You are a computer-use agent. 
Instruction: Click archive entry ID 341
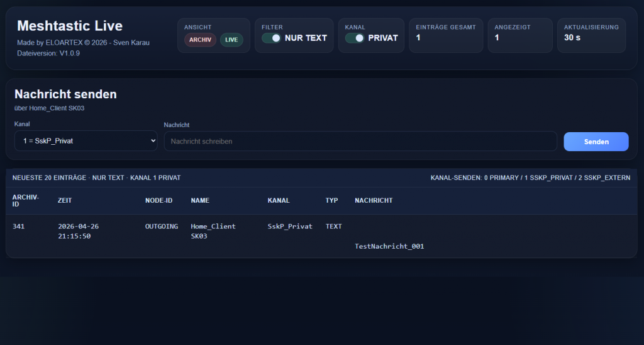click(19, 226)
